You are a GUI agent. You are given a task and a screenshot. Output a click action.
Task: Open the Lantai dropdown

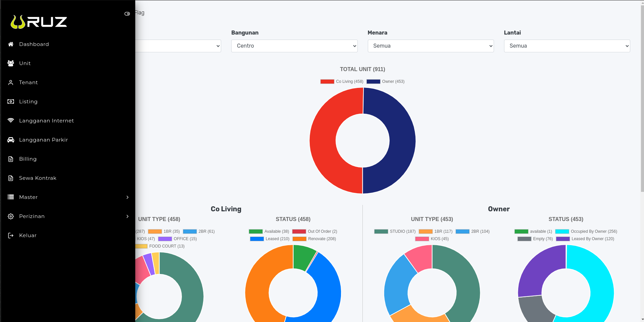point(566,46)
